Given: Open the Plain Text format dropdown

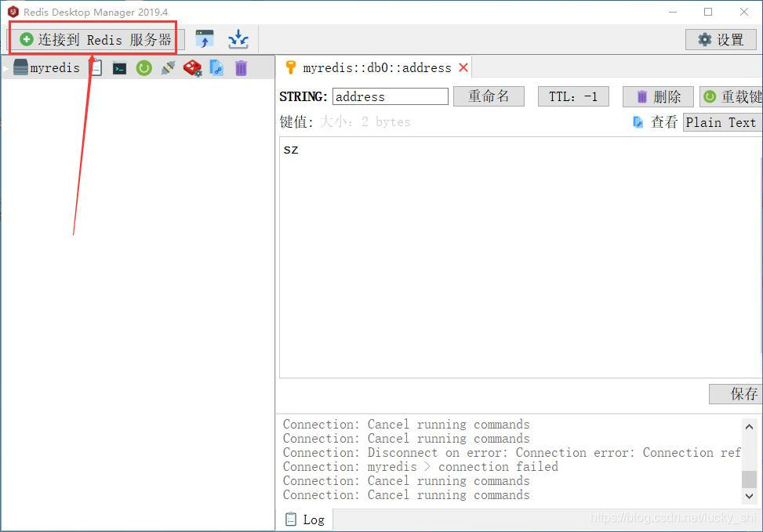Looking at the screenshot, I should pyautogui.click(x=721, y=122).
